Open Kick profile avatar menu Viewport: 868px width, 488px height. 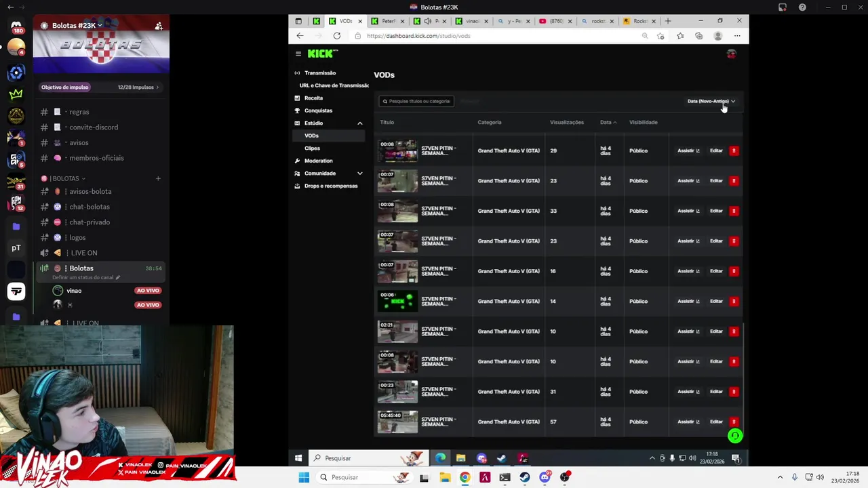tap(731, 54)
